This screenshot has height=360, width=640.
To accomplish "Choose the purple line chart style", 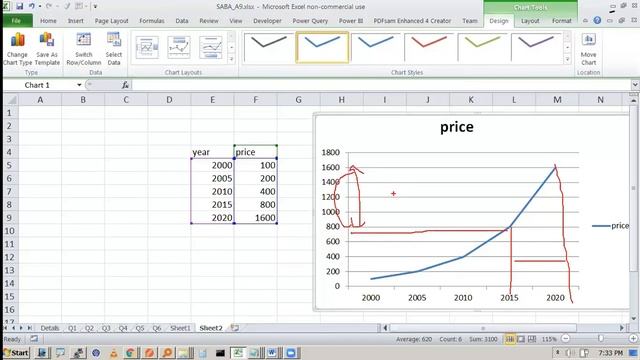I will click(x=536, y=47).
